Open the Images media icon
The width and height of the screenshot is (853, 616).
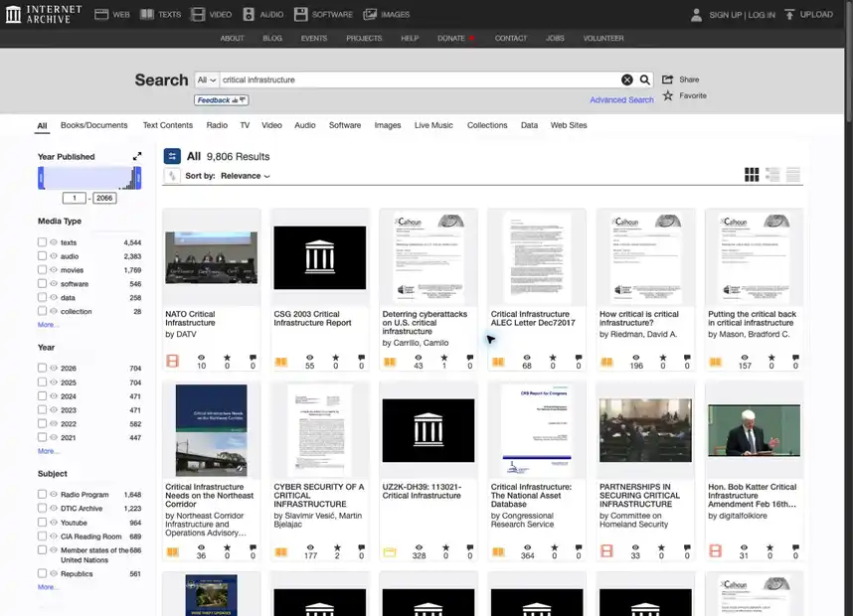pos(370,14)
